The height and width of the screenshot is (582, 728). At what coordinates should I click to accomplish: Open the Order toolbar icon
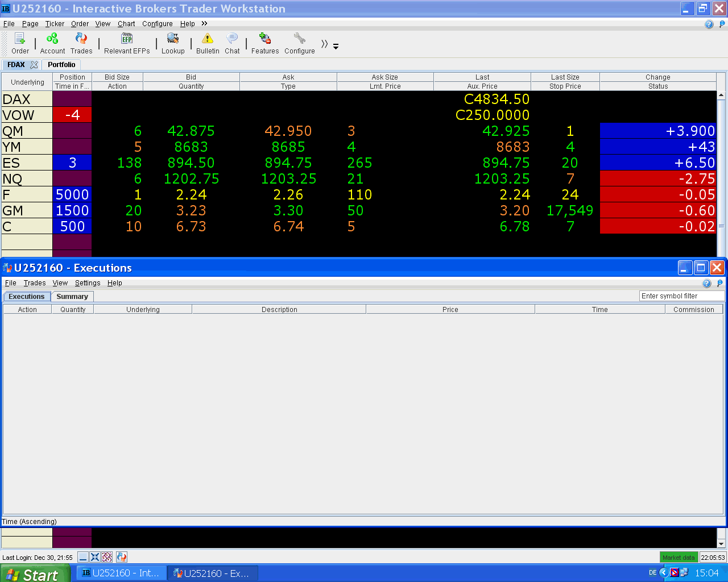pyautogui.click(x=20, y=43)
